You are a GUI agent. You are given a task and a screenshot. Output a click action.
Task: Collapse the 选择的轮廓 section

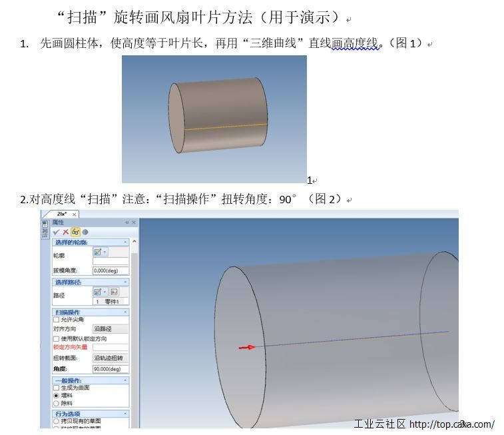[x=125, y=242]
